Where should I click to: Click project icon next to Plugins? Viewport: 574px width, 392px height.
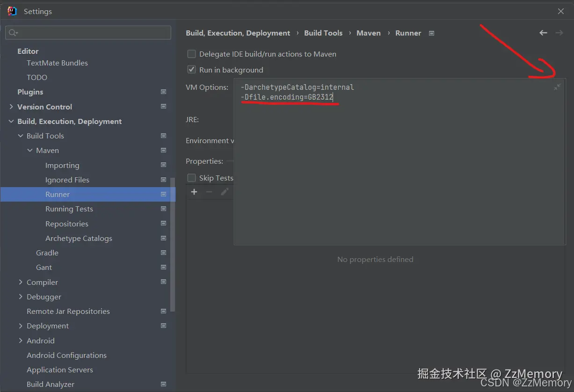(x=163, y=92)
